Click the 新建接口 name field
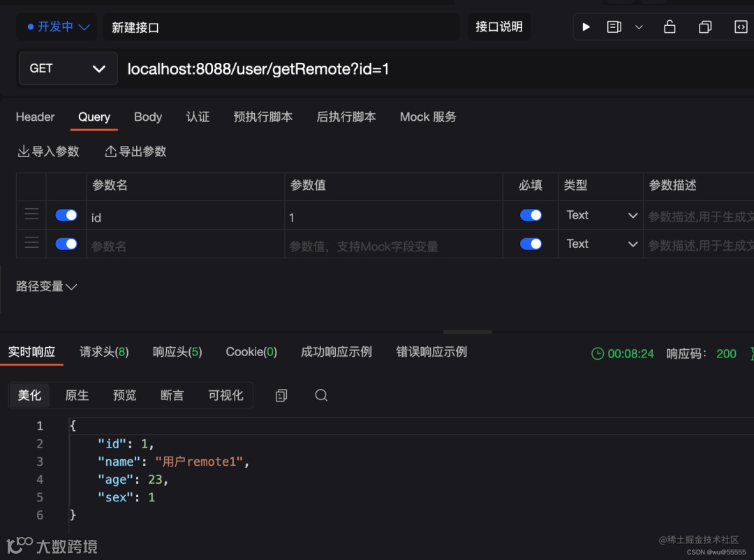 coord(281,27)
